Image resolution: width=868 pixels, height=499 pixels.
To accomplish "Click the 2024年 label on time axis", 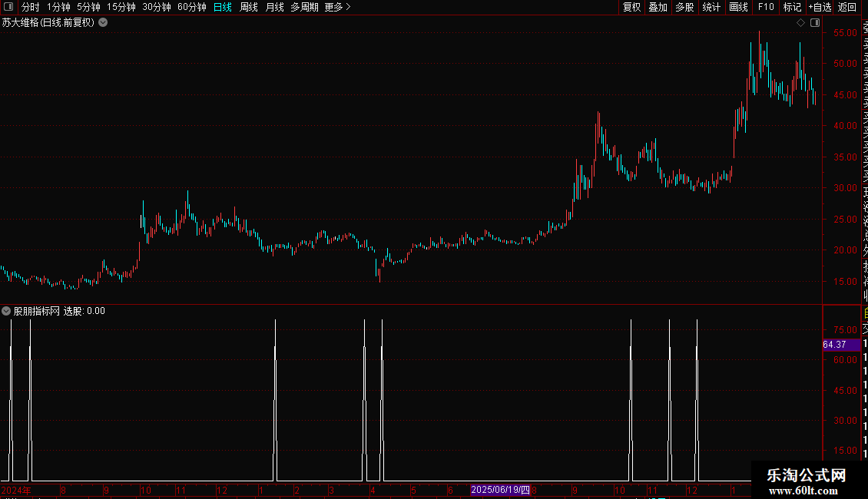I will coord(16,490).
